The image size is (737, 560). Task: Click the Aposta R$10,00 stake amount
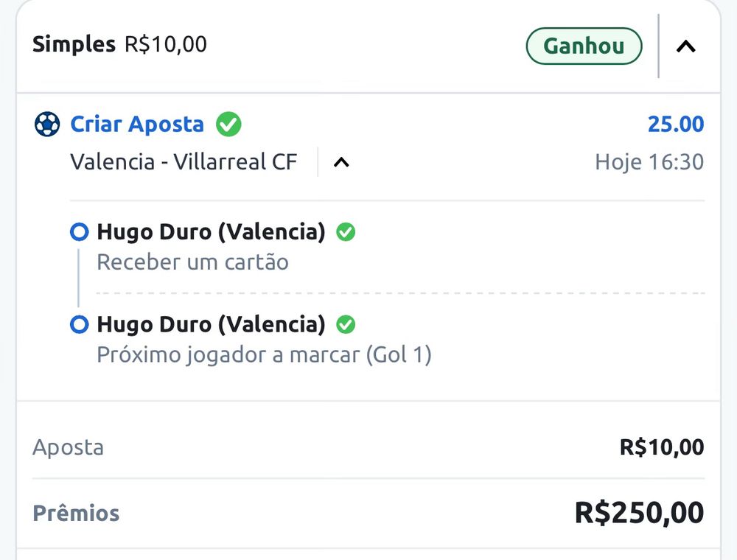click(661, 447)
